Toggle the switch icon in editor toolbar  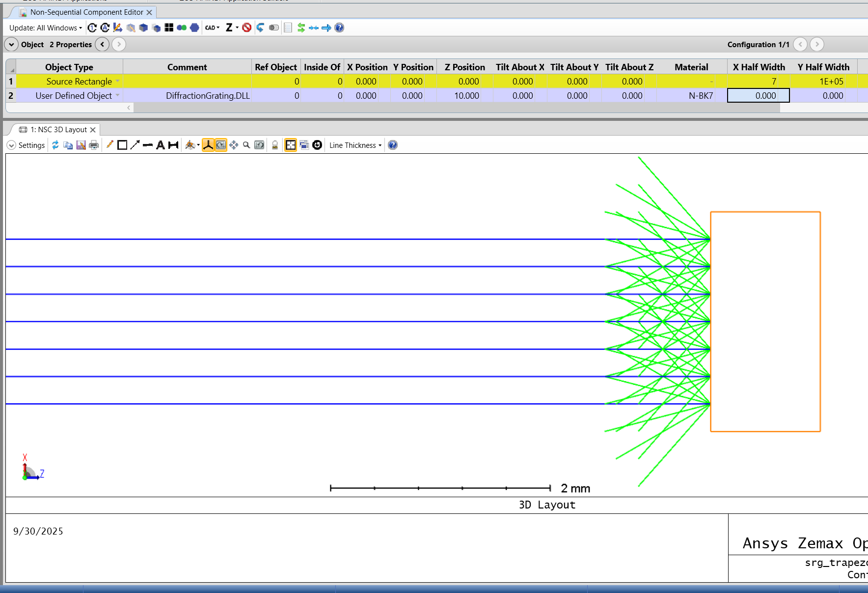point(274,28)
